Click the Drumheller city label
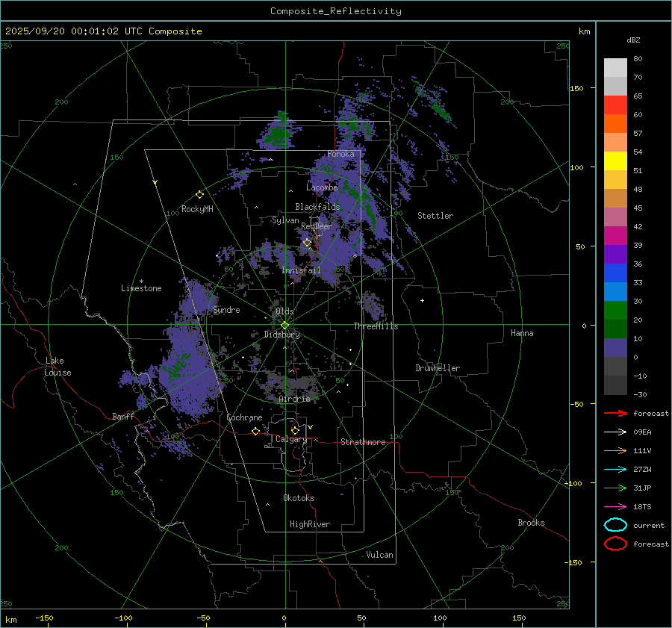 point(438,368)
